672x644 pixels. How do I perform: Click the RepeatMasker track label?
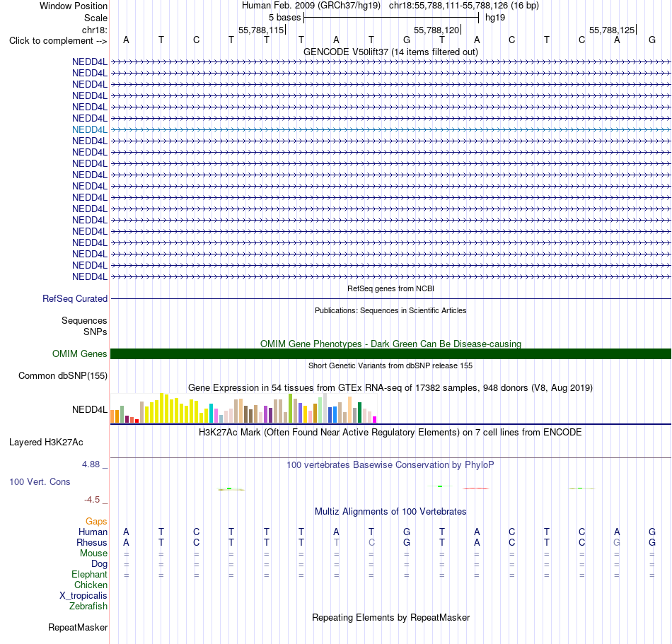[78, 627]
